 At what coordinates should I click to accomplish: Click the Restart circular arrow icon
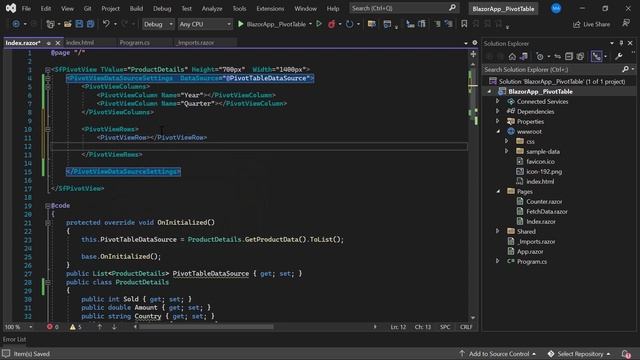tap(349, 24)
